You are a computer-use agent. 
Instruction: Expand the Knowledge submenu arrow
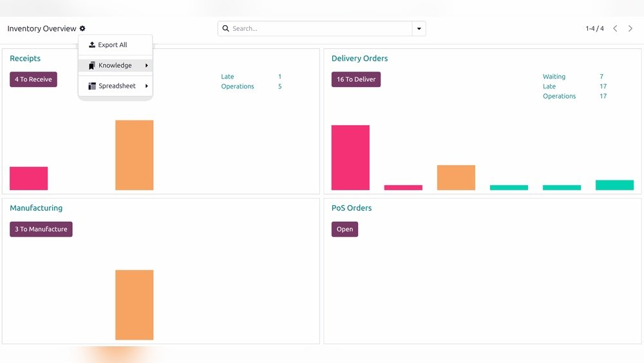point(147,66)
